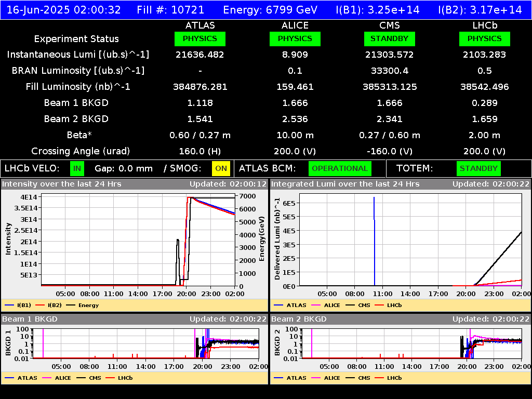
Task: Click the TOTEM STANDBY indicator
Action: click(478, 169)
